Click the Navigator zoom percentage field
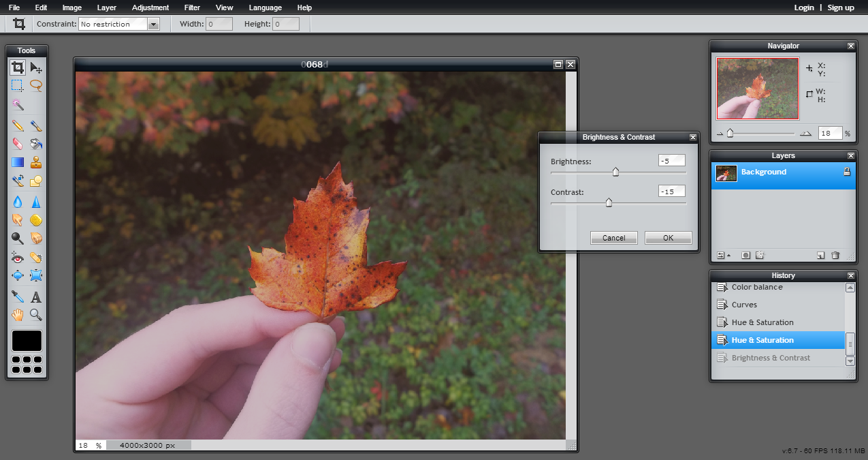The image size is (868, 460). point(830,134)
